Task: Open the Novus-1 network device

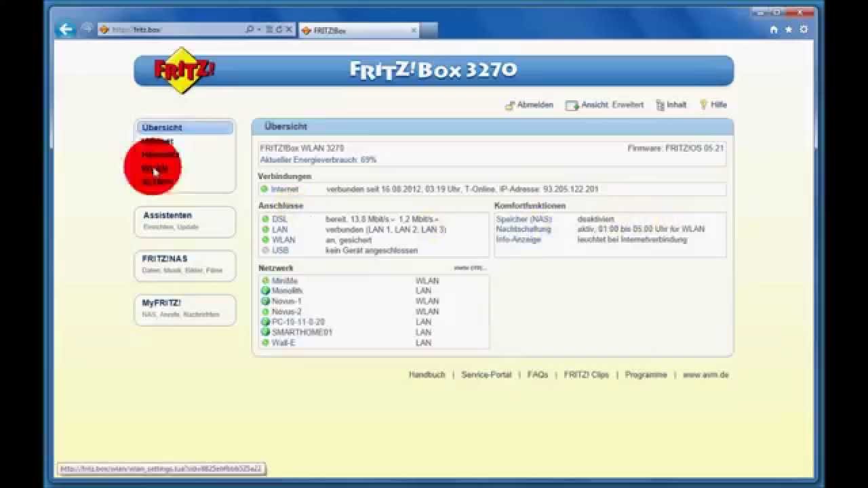Action: pyautogui.click(x=287, y=302)
